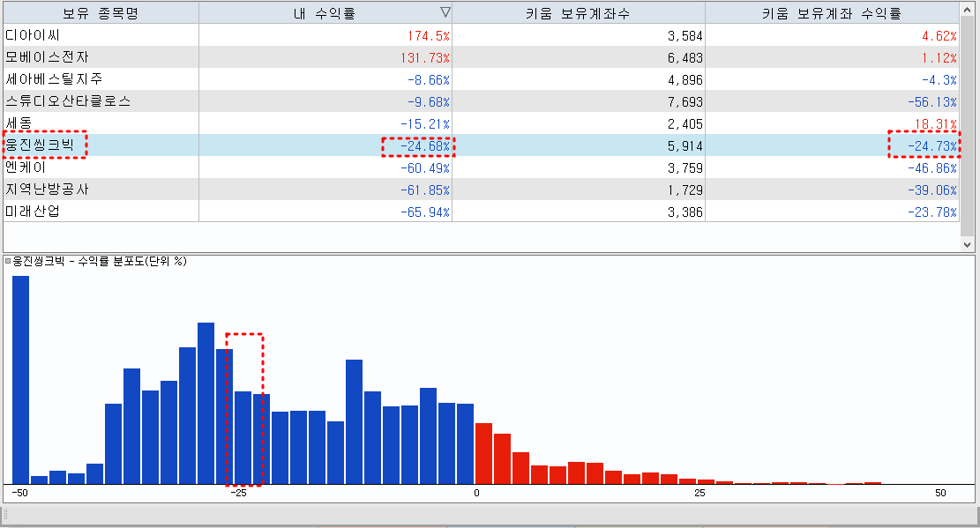Select the 모베이스전자 stock row
Viewport: 980px width, 528px height.
point(482,57)
